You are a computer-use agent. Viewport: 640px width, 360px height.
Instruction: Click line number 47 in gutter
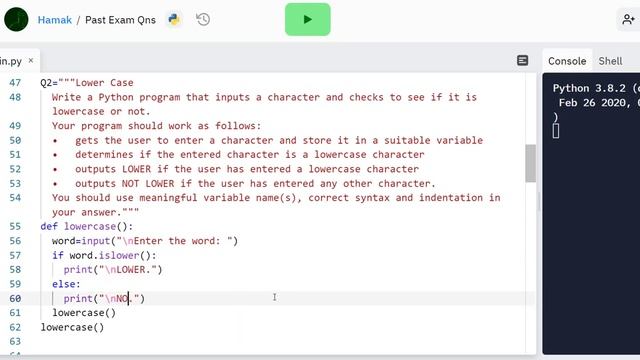click(x=15, y=83)
